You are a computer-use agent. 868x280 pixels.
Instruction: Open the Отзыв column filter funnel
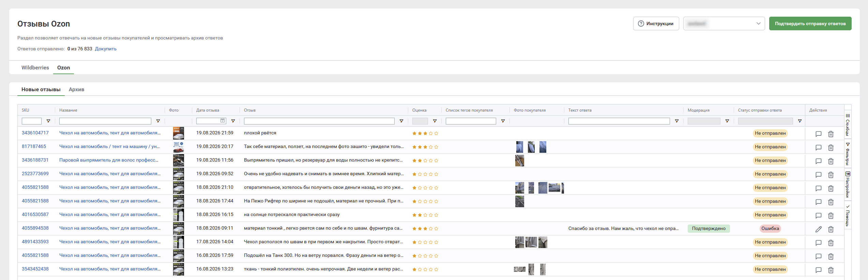tap(401, 121)
